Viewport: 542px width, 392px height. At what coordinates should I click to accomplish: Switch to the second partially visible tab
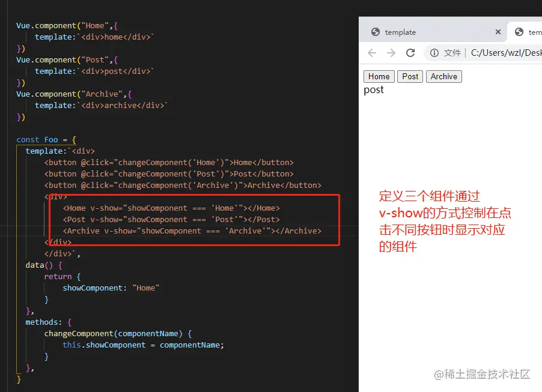(525, 32)
